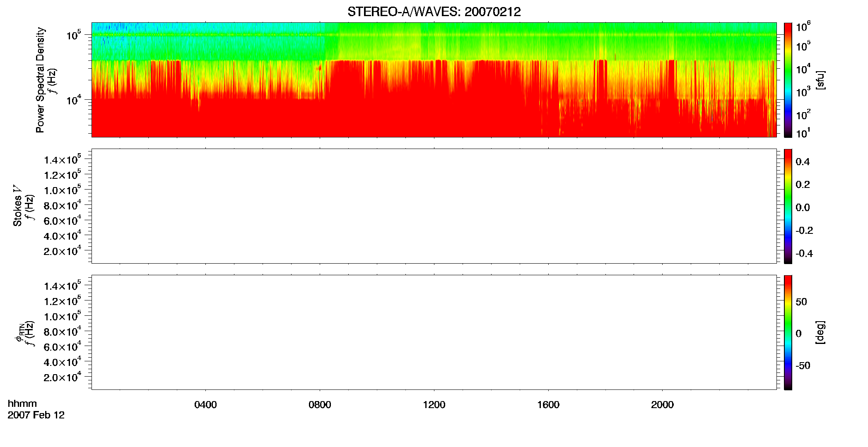This screenshot has width=868, height=447.
Task: Click the "0.2" Stokes V color bar value
Action: [x=803, y=185]
